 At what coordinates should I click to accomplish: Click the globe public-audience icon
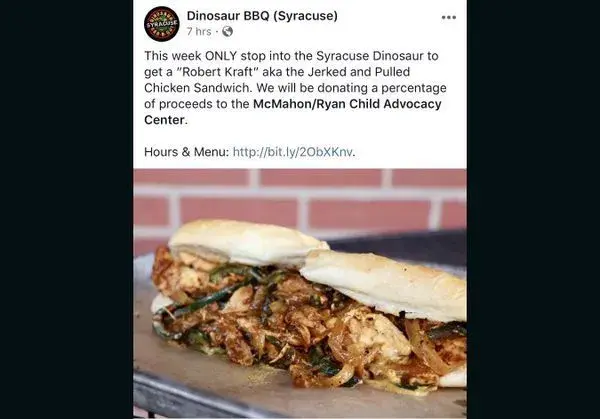(227, 31)
